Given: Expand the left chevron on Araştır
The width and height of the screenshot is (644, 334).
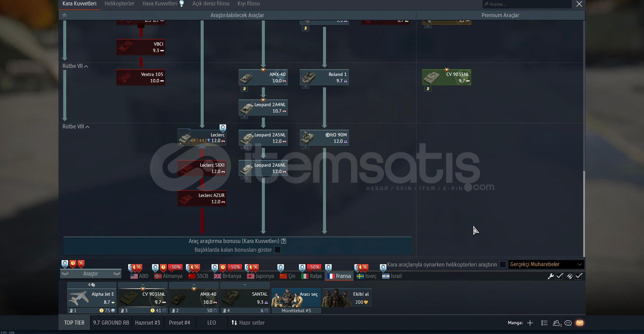Looking at the screenshot, I should point(65,274).
